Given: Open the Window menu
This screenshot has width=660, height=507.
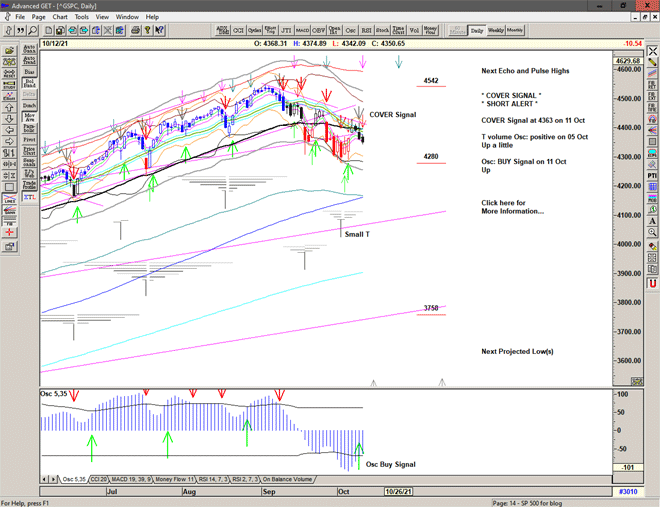Looking at the screenshot, I should [x=127, y=17].
